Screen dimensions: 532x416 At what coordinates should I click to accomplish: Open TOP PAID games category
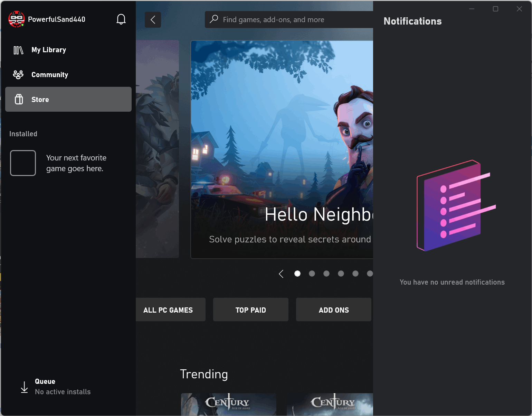(251, 309)
